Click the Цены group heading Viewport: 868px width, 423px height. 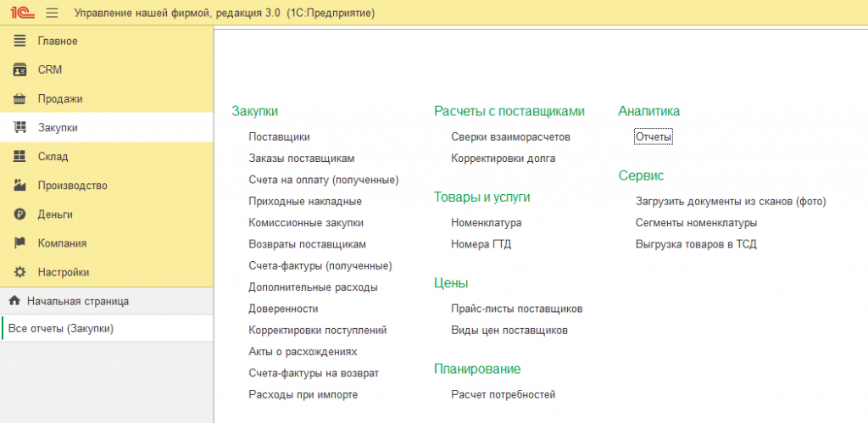(x=451, y=283)
